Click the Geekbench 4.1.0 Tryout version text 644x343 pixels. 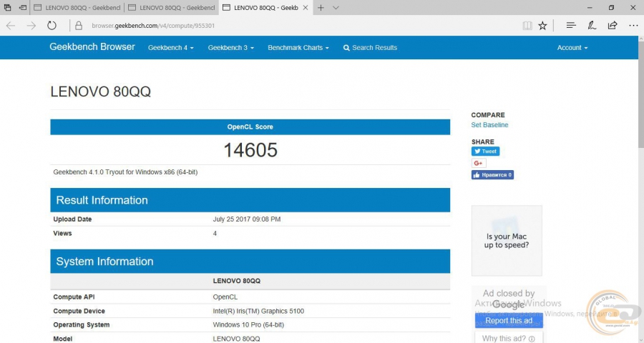tap(125, 172)
